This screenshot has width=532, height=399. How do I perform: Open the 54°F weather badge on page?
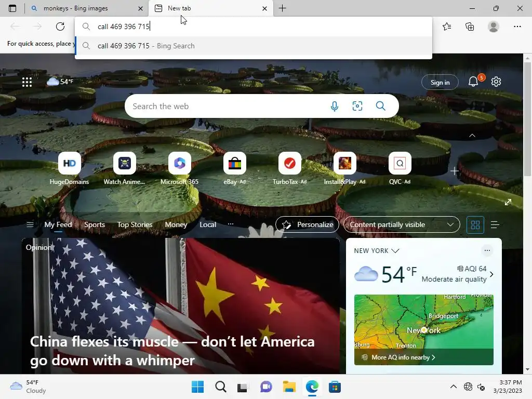[x=60, y=82]
